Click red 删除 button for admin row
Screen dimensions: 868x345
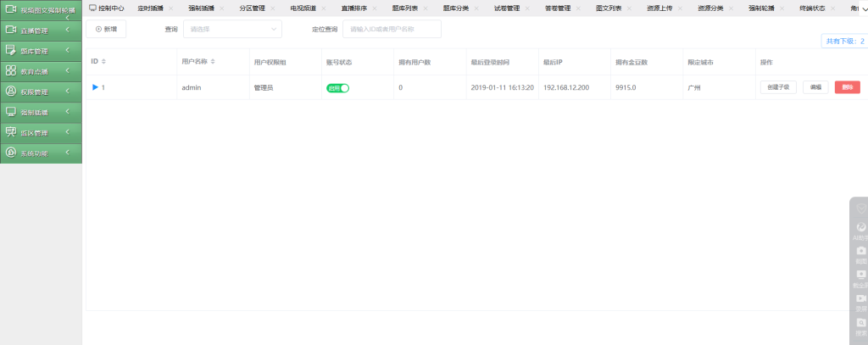tap(848, 87)
